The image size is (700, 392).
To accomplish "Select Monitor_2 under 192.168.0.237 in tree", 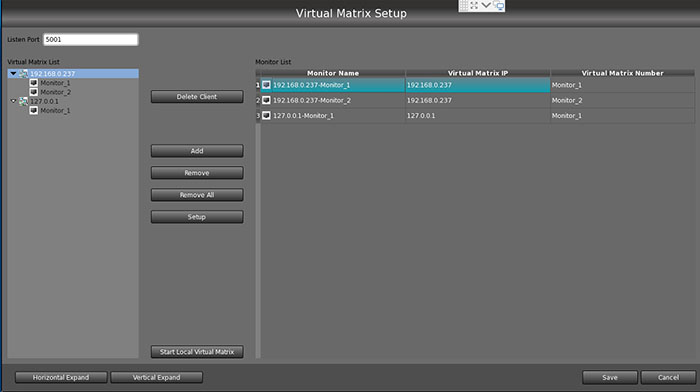I will click(x=55, y=92).
